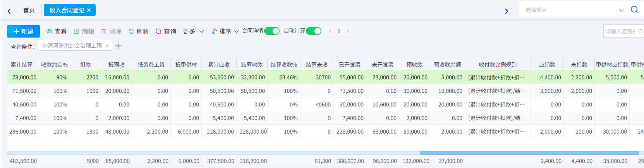This screenshot has width=644, height=168.
Task: Go to previous page arrow
Action: 330,31
